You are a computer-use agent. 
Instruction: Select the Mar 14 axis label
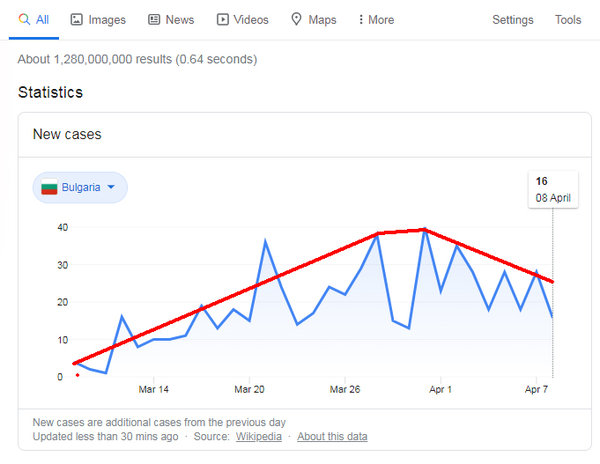point(153,389)
